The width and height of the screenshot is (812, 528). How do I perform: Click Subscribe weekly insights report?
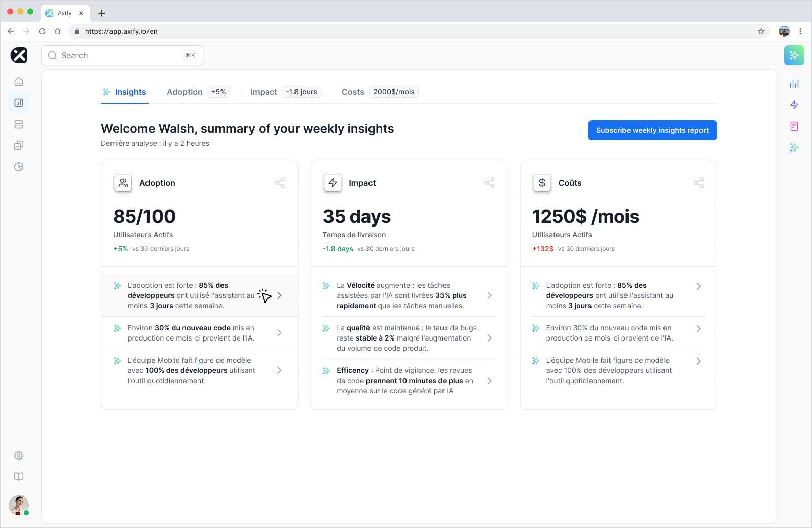(652, 130)
